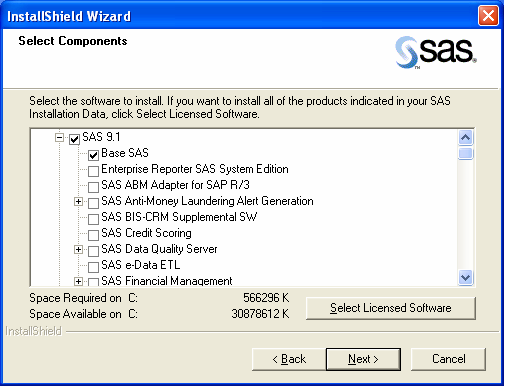Screen dimensions: 505x387
Task: Uncheck the SAS 9.1 checkbox
Action: coord(74,139)
